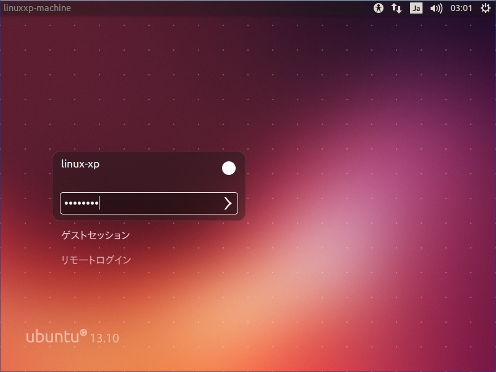The image size is (496, 372).
Task: Open the network connections indicator
Action: click(396, 8)
